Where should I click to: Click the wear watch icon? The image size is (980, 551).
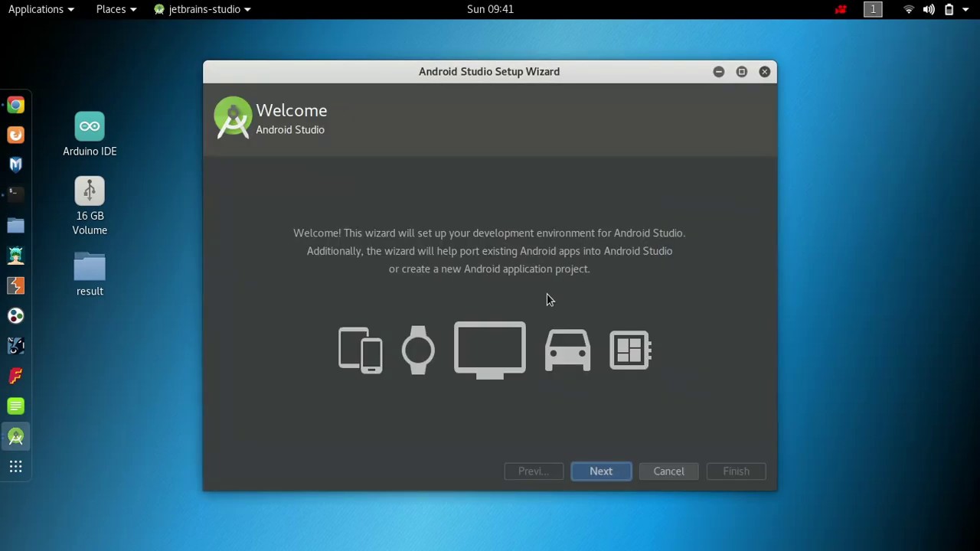tap(418, 350)
